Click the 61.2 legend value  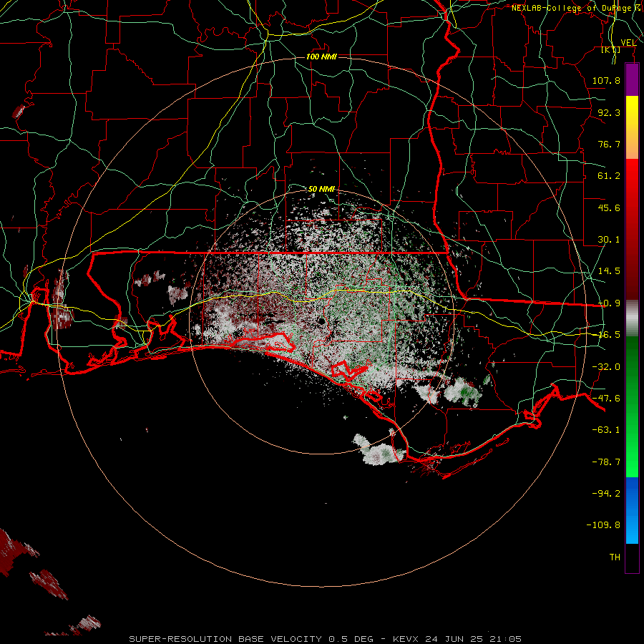point(609,176)
